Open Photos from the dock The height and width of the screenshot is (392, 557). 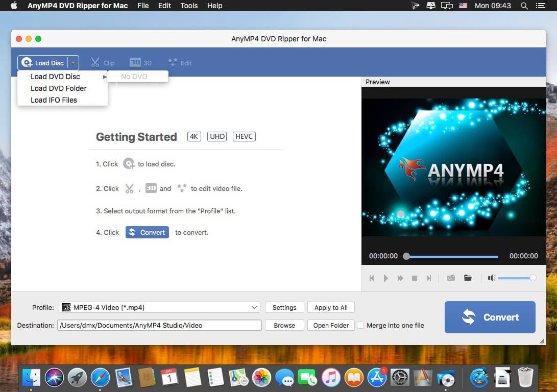261,377
